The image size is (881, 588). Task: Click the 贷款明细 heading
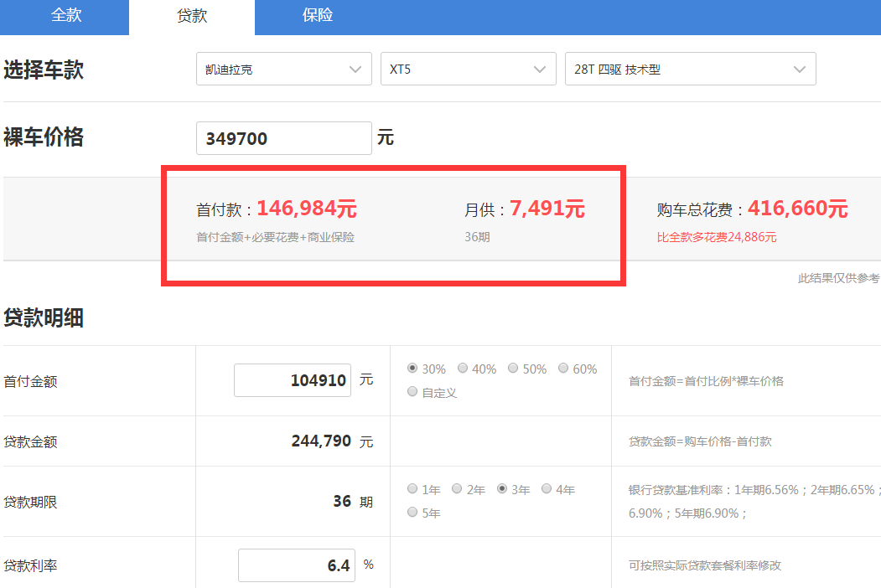(x=44, y=317)
